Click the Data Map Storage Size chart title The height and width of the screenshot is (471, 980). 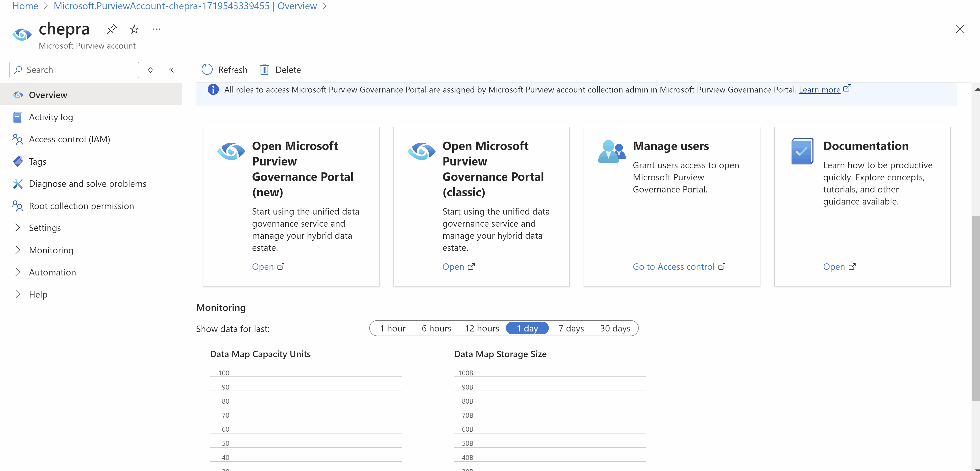(x=500, y=354)
